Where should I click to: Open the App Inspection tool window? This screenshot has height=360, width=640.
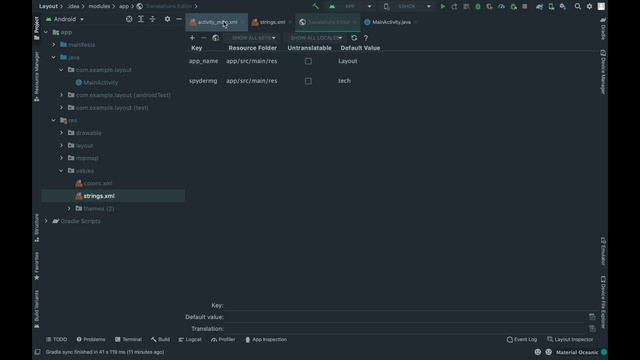pos(266,339)
